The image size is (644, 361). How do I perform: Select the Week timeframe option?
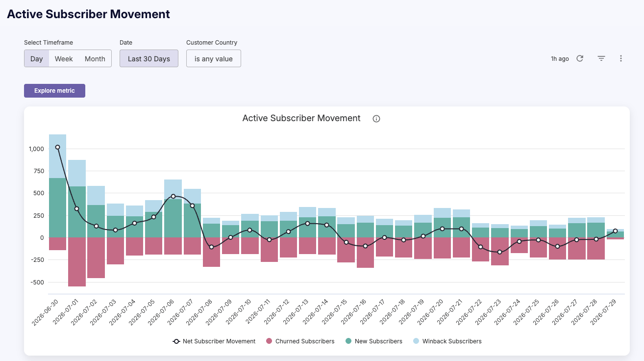tap(64, 58)
